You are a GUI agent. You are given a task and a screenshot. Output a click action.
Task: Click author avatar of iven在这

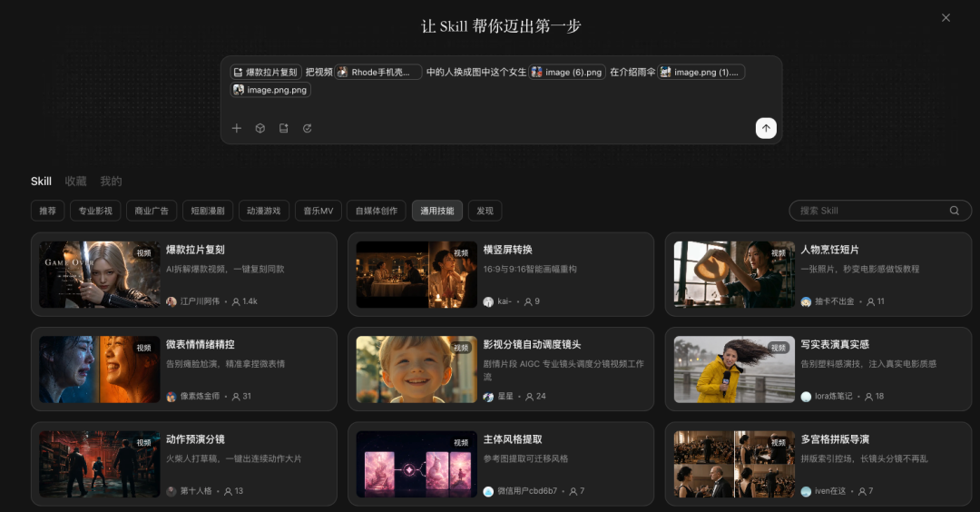806,491
